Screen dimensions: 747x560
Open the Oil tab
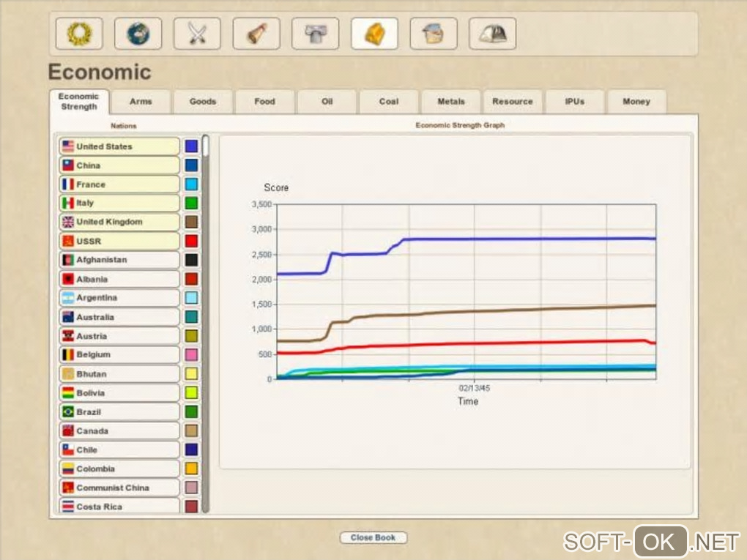pos(327,102)
